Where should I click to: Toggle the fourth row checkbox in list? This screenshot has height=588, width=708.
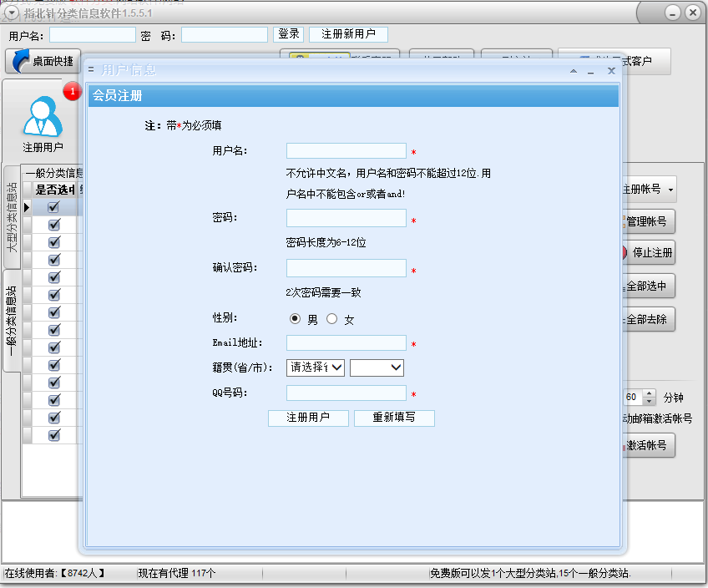tap(53, 260)
